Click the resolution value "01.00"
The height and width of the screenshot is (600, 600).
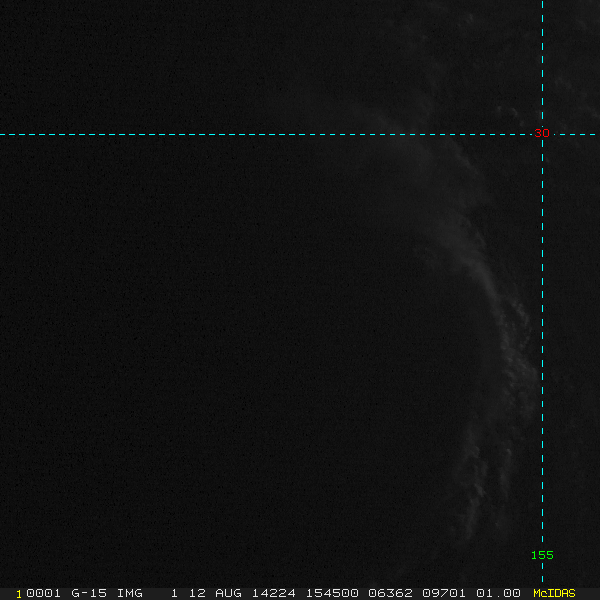tap(498, 593)
